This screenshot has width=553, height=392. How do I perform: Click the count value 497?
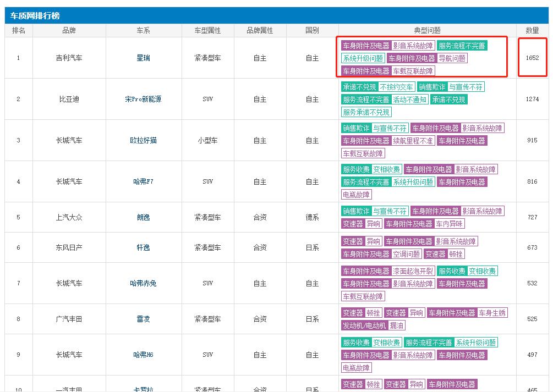(x=532, y=355)
